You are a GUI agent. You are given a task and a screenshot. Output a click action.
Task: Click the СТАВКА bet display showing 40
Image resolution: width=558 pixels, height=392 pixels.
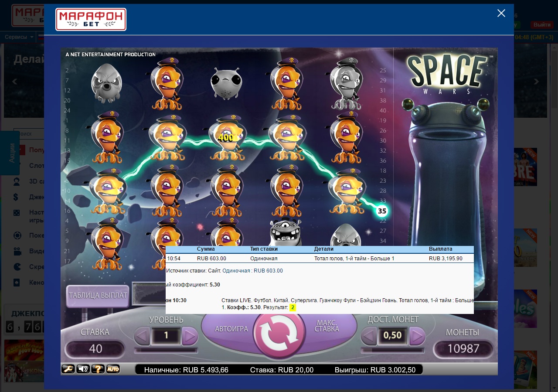pyautogui.click(x=95, y=349)
